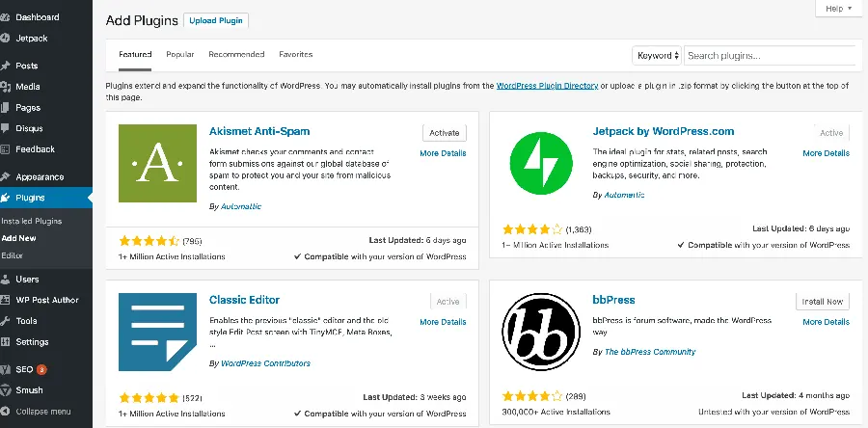Open More Details for Akismet Anti-Spam
This screenshot has width=868, height=428.
[443, 153]
